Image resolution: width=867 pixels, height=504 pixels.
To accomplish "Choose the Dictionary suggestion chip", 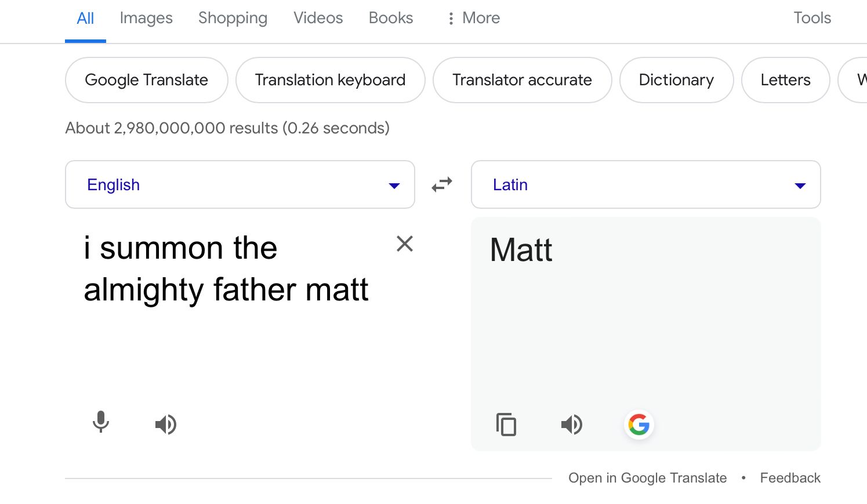I will [x=676, y=80].
